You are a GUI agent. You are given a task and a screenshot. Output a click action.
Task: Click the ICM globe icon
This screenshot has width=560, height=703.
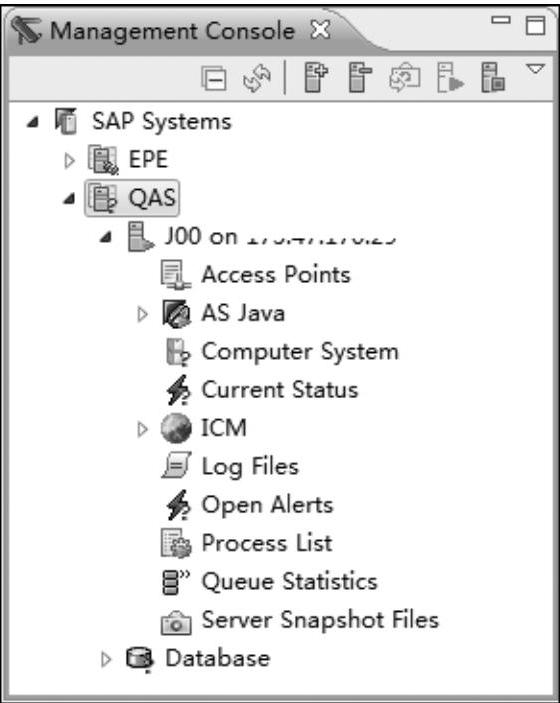pos(176,428)
